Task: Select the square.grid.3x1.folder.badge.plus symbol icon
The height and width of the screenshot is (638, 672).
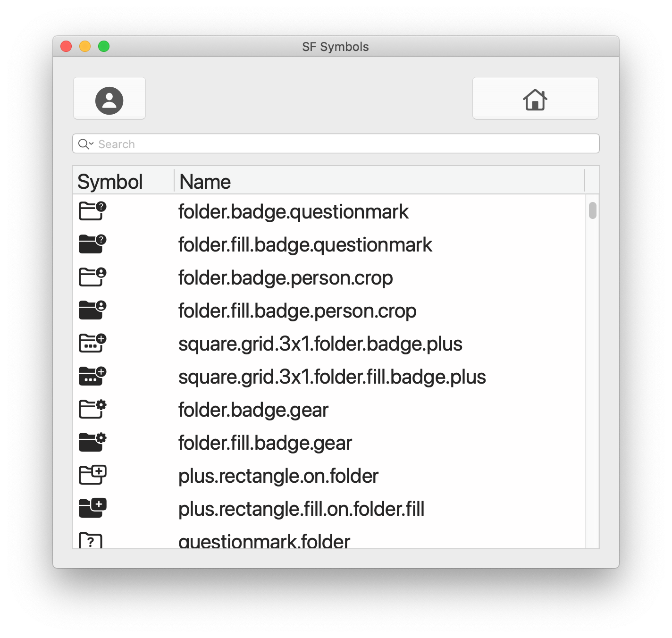Action: pos(92,343)
